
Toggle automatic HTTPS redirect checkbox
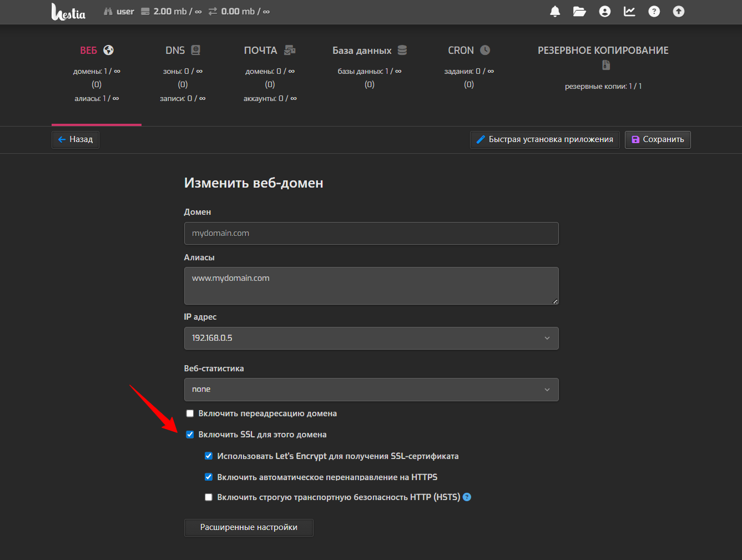tap(209, 477)
